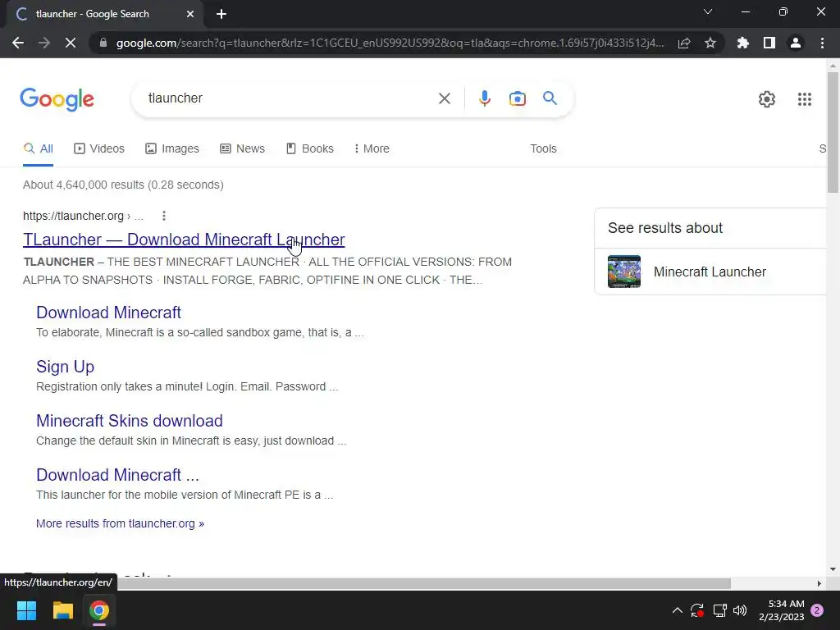Screen dimensions: 840x630
Task: Click the vertical page scrollbar thumb
Action: point(833,132)
